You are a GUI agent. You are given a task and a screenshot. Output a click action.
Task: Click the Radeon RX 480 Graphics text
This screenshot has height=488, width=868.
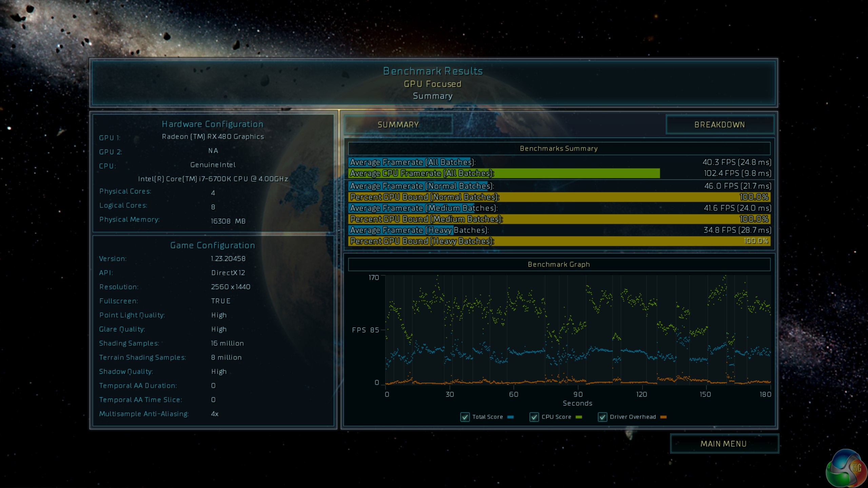(213, 137)
